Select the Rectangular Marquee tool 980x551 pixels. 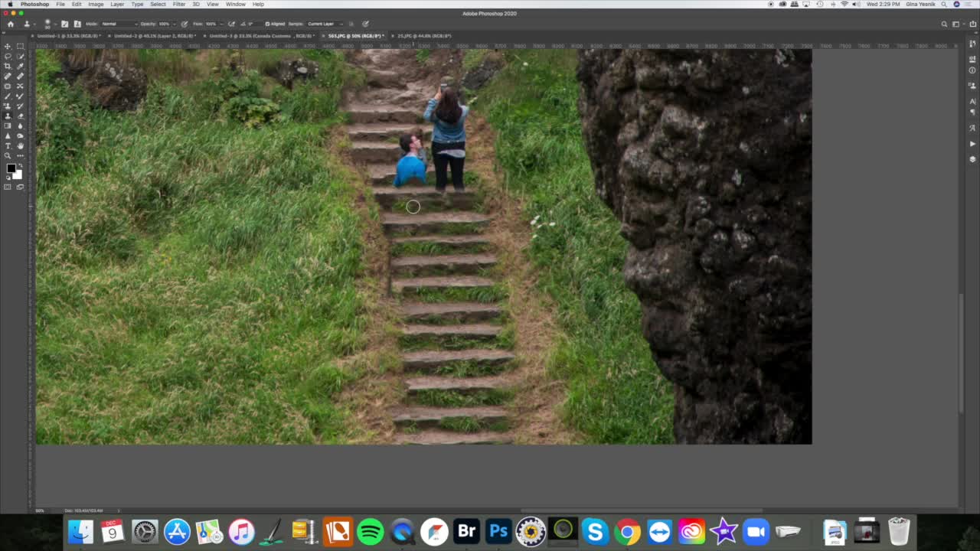click(x=20, y=47)
